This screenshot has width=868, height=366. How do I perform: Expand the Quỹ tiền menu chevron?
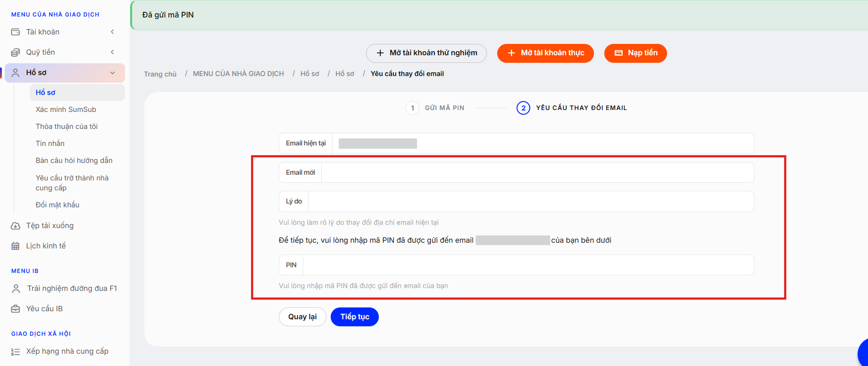click(x=112, y=52)
